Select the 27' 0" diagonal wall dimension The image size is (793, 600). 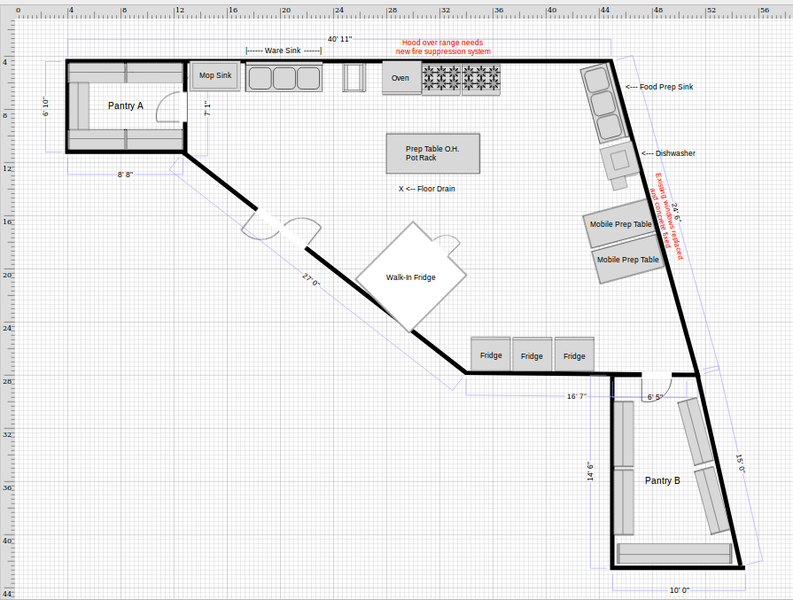(x=311, y=283)
